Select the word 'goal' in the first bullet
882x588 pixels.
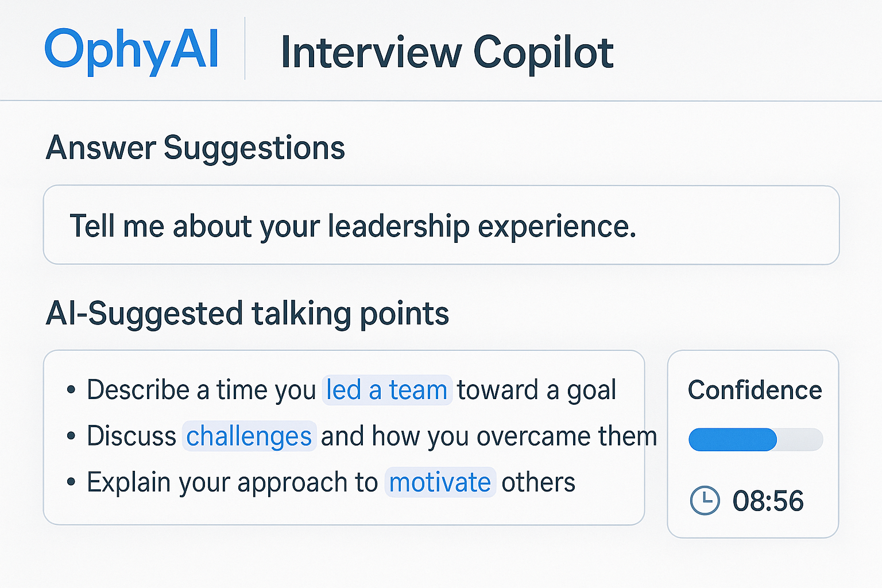pyautogui.click(x=595, y=389)
